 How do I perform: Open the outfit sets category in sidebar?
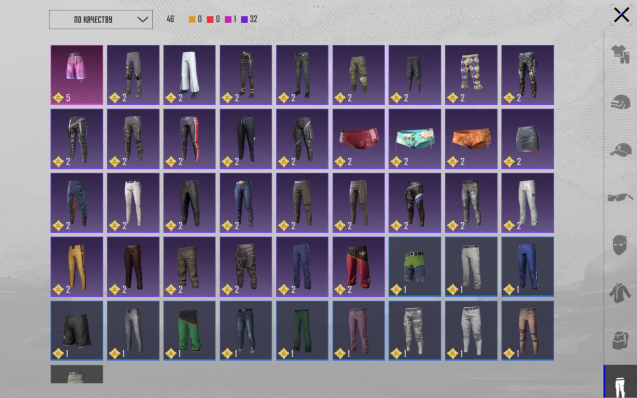coord(620,54)
